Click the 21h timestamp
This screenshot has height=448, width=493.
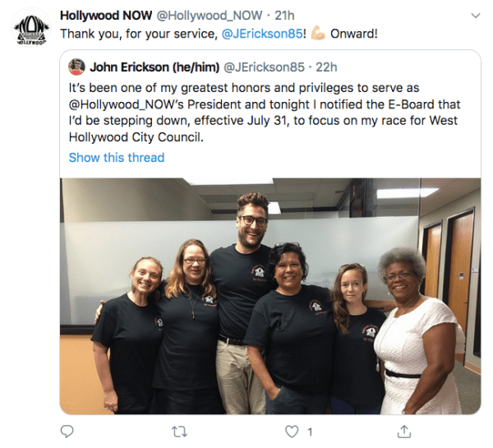[x=284, y=16]
